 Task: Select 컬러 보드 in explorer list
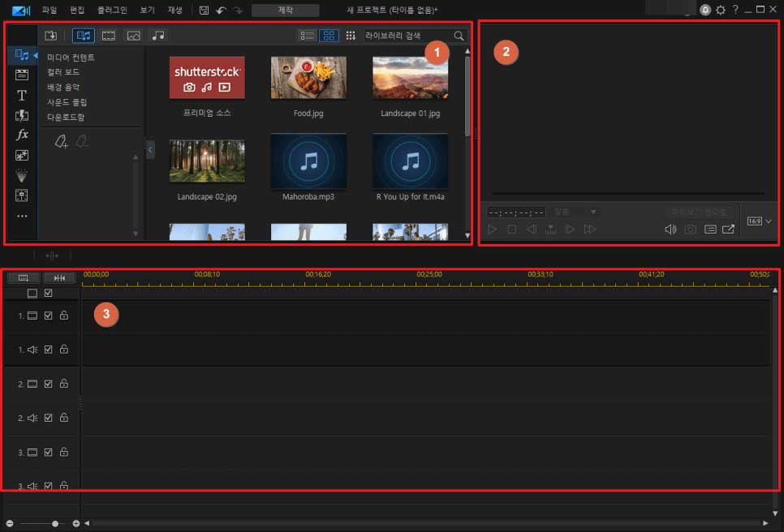pyautogui.click(x=63, y=72)
